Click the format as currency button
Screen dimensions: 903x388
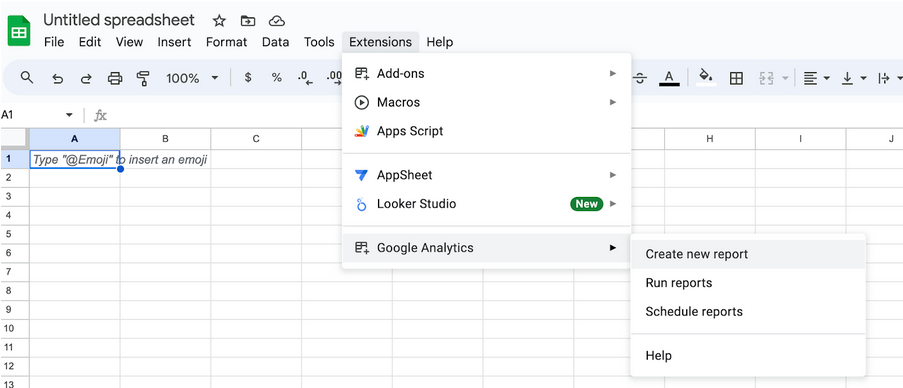tap(248, 78)
